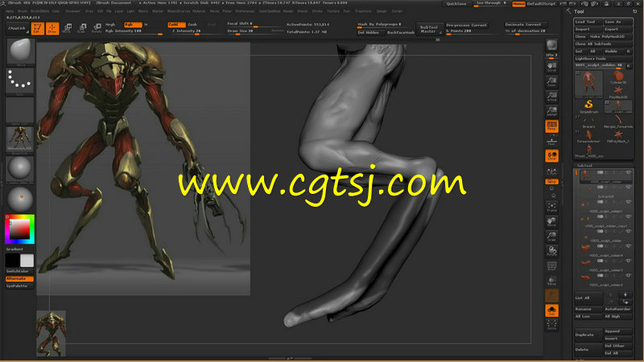
Task: Pick a color in the color picker square
Action: (x=19, y=229)
